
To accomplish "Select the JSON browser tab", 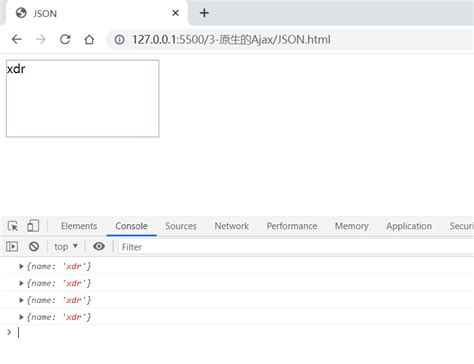I will pos(97,13).
